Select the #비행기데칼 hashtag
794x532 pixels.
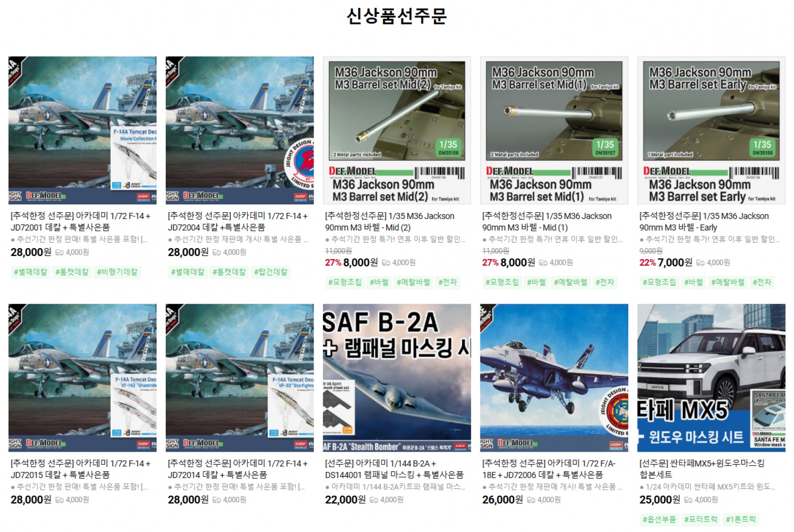pos(117,272)
